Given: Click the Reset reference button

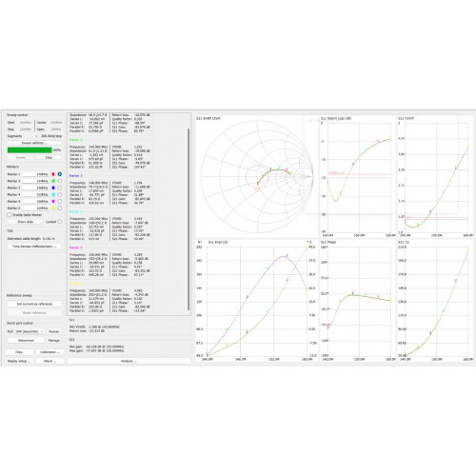Looking at the screenshot, I should (34, 312).
